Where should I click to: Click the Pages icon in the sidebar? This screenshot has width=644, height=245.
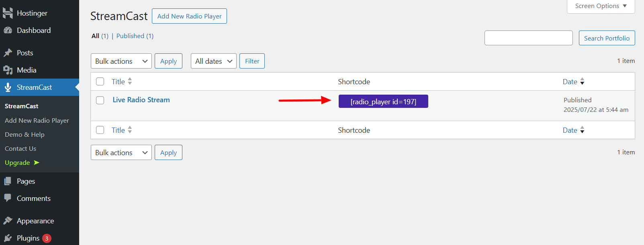tap(9, 181)
